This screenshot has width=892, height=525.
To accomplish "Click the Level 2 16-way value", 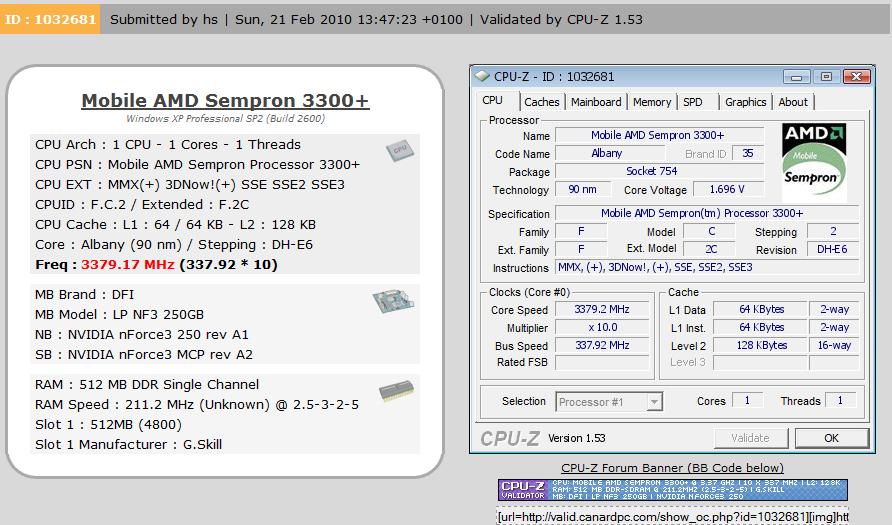I will 834,345.
